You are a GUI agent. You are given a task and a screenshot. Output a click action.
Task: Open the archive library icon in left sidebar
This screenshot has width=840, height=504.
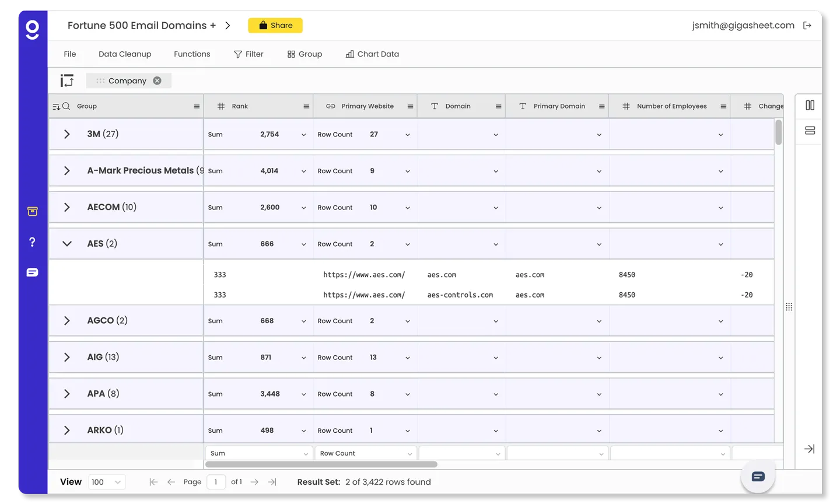coord(32,211)
